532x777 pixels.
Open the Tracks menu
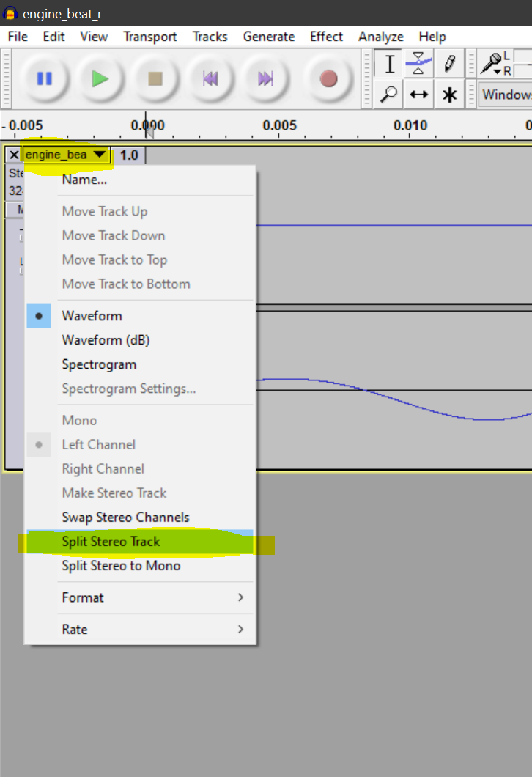point(210,37)
